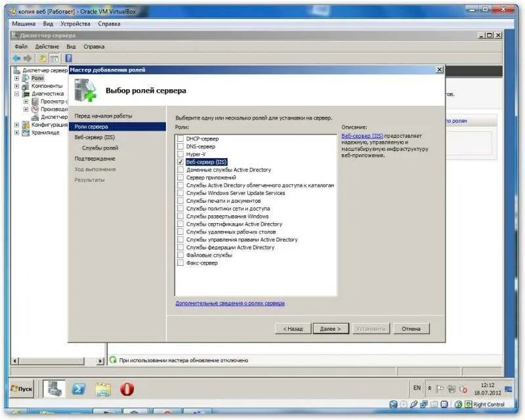Viewport: 525px width, 420px height.
Task: Open Windows Explorer folder on taskbar
Action: point(103,390)
